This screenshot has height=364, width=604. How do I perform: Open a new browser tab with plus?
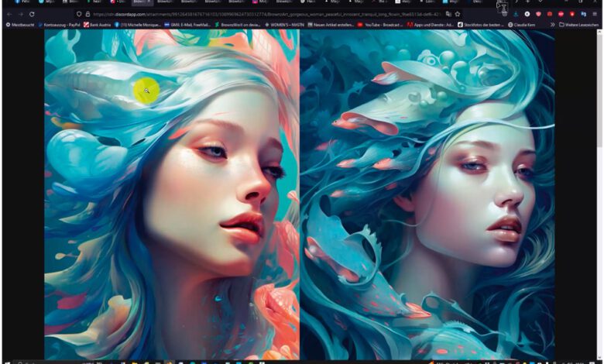pyautogui.click(x=527, y=2)
